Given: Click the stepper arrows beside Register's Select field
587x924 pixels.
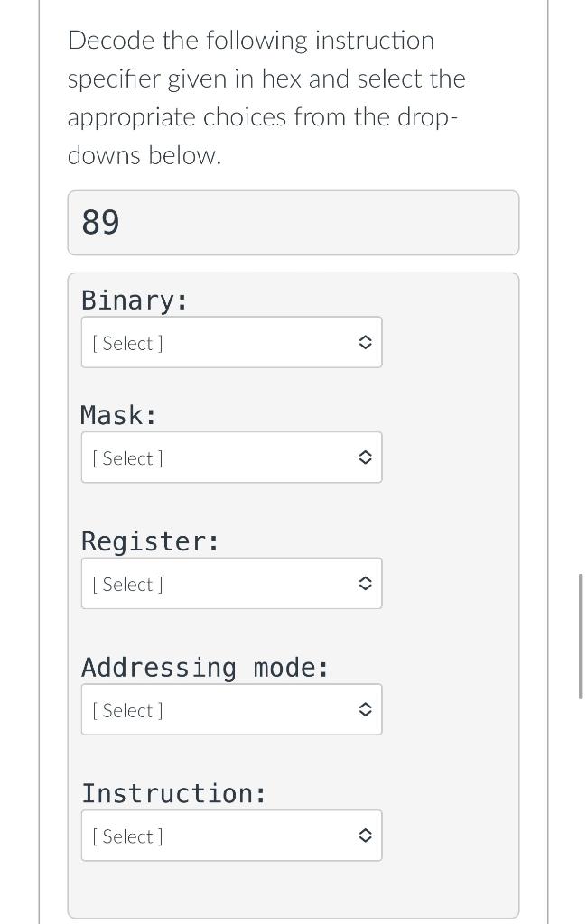Looking at the screenshot, I should pyautogui.click(x=365, y=583).
